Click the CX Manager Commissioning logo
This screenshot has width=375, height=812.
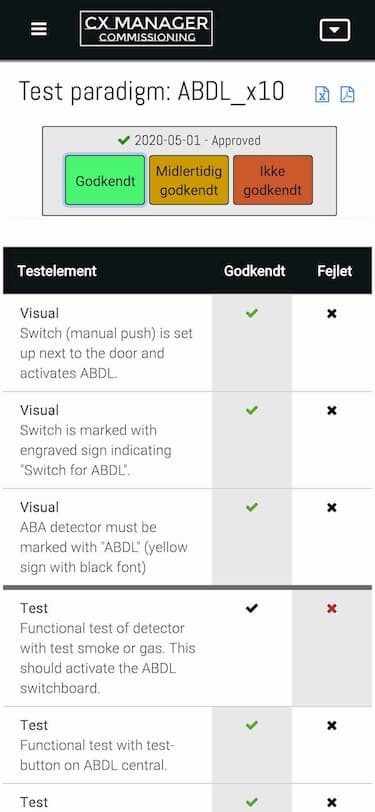tap(146, 28)
